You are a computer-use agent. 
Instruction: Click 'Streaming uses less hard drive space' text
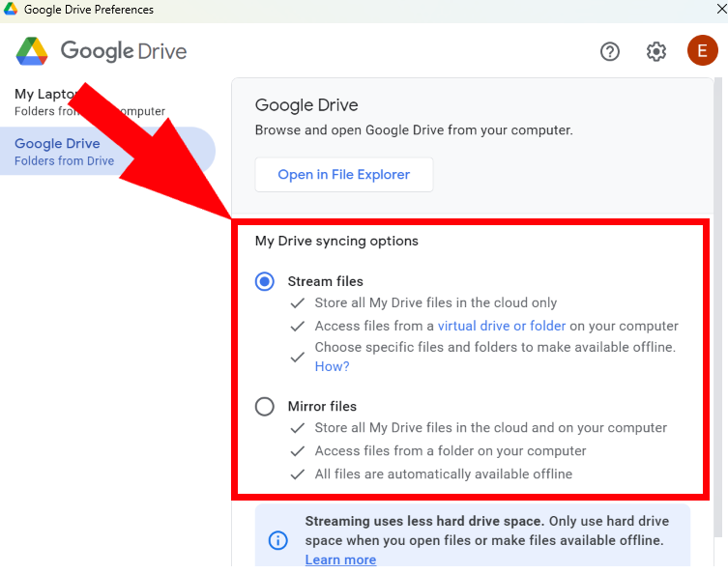click(x=424, y=521)
